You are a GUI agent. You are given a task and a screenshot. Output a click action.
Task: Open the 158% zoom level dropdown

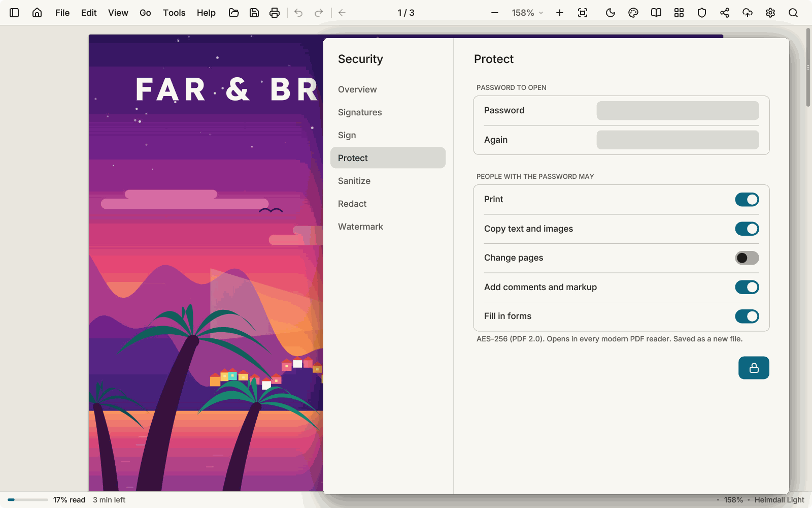point(527,13)
